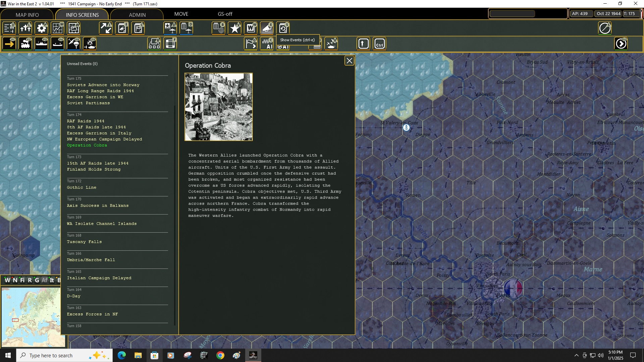Open event Tuscany Falls
Image resolution: width=644 pixels, height=362 pixels.
84,242
